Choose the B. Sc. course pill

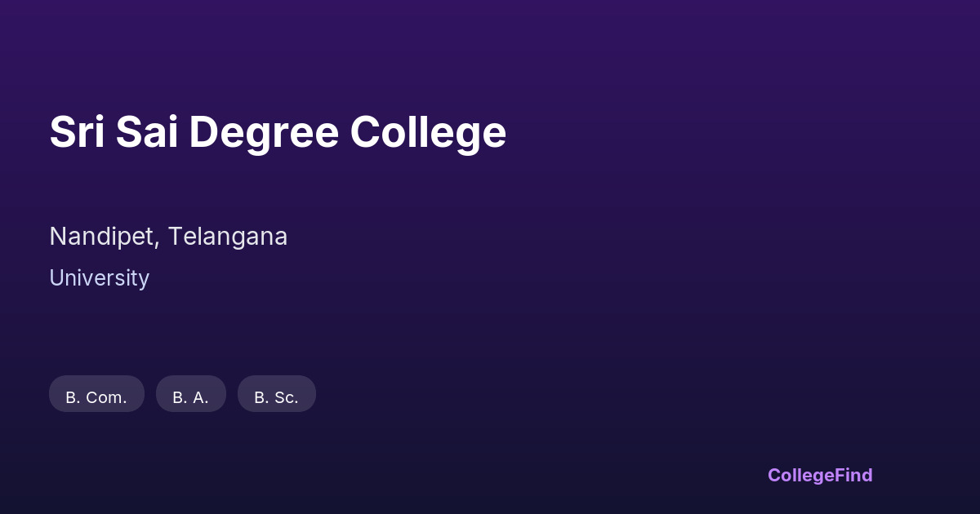[276, 395]
